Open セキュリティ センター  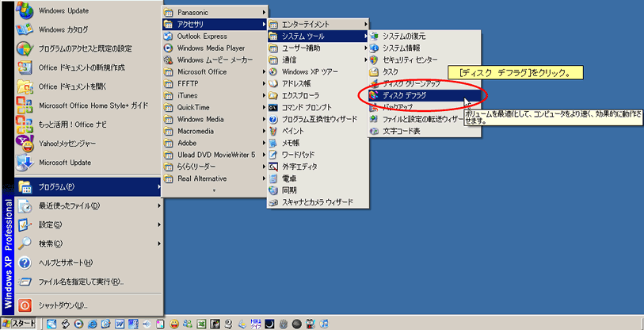(425, 60)
